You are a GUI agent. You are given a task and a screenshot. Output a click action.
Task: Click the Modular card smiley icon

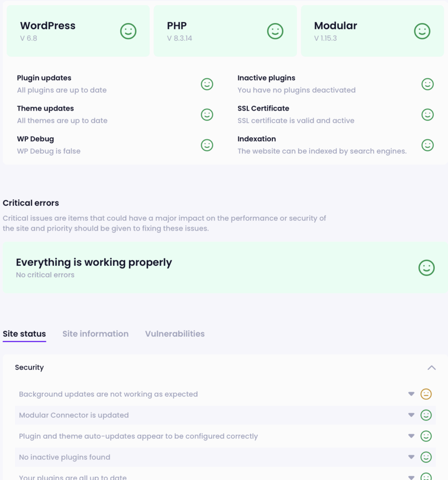tap(422, 31)
